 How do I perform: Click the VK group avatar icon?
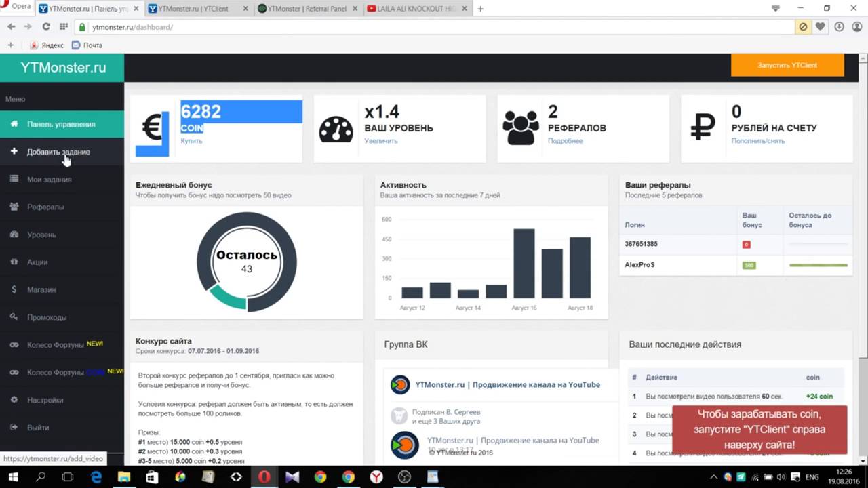tap(400, 385)
